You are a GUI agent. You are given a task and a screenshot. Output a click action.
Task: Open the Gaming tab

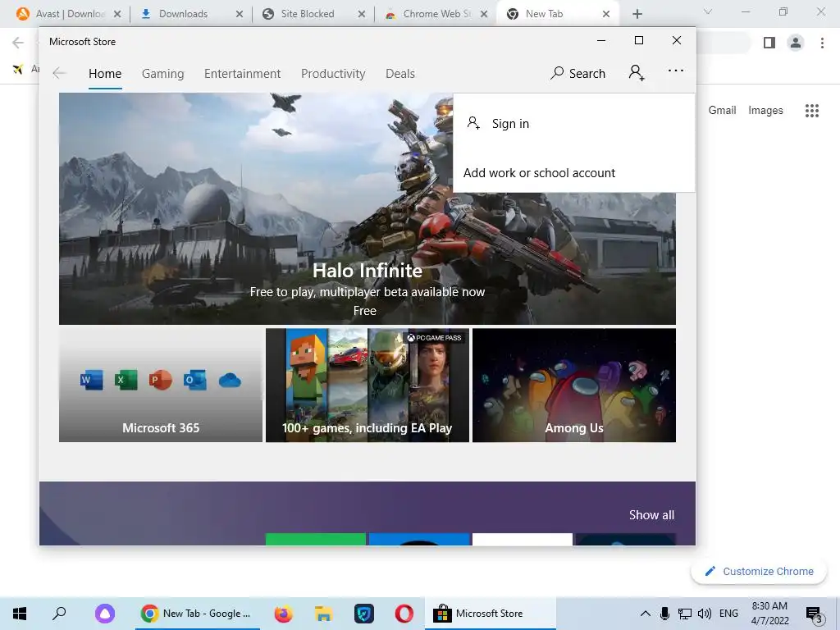pos(163,73)
